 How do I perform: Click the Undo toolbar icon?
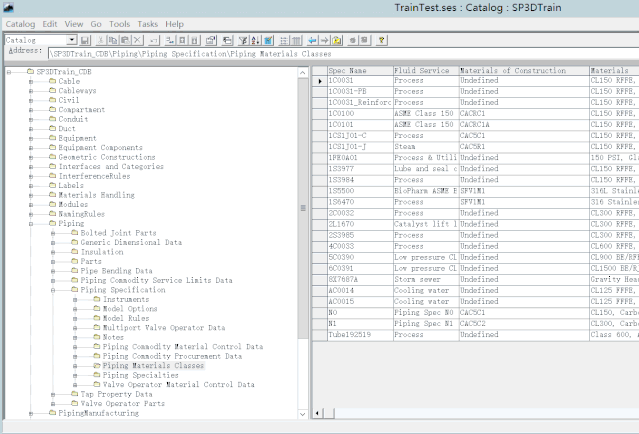(x=154, y=40)
